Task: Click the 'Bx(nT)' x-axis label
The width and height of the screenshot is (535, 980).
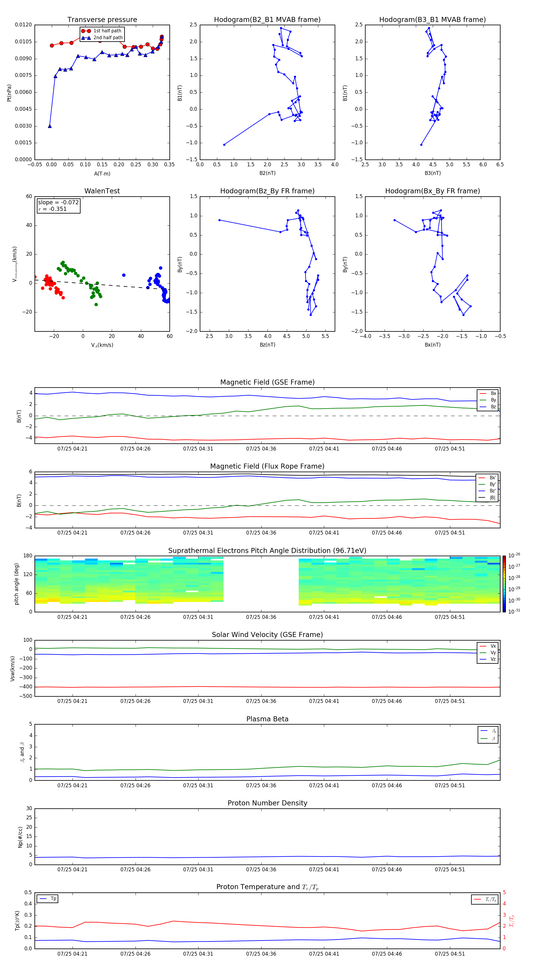Action: (x=432, y=345)
